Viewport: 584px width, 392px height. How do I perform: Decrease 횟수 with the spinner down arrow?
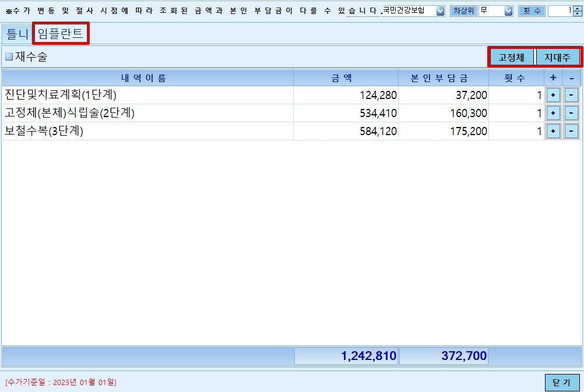[x=577, y=14]
